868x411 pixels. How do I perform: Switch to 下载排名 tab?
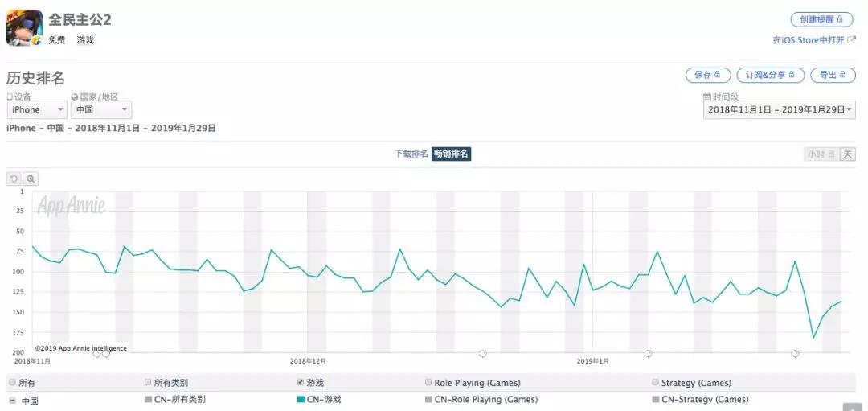[411, 154]
